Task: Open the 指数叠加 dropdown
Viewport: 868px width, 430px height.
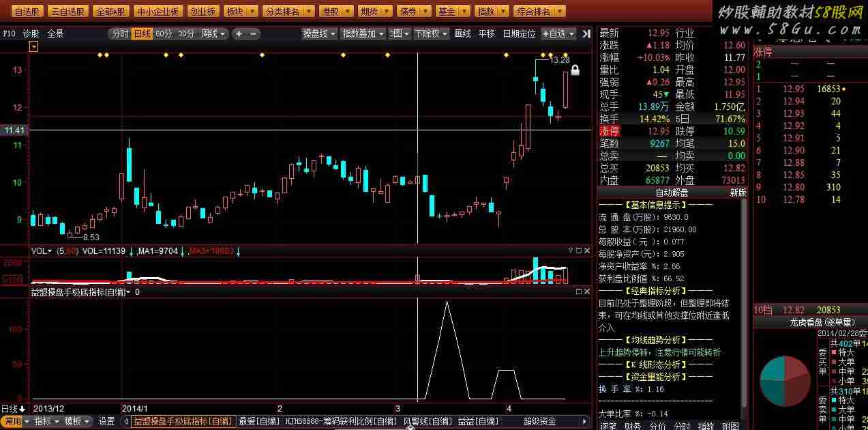Action: [x=363, y=33]
